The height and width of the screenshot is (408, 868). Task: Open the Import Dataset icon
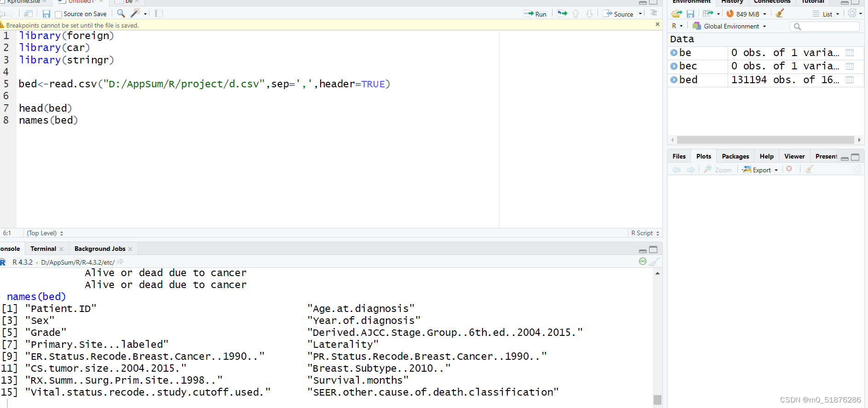pos(708,14)
